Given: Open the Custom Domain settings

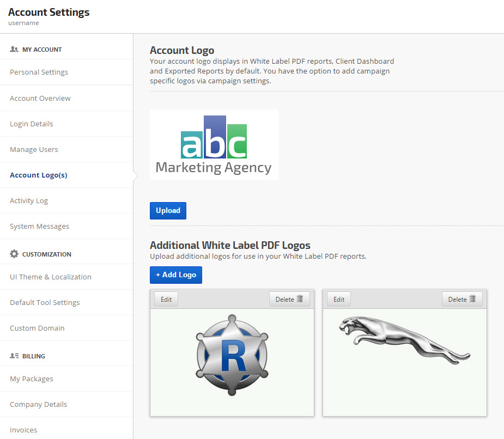Looking at the screenshot, I should (37, 328).
